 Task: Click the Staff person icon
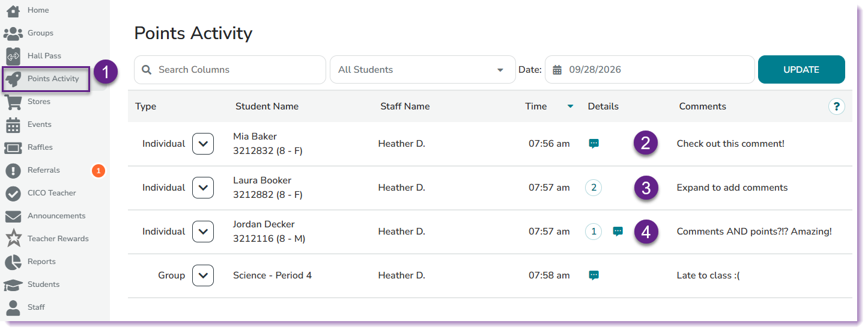click(13, 307)
